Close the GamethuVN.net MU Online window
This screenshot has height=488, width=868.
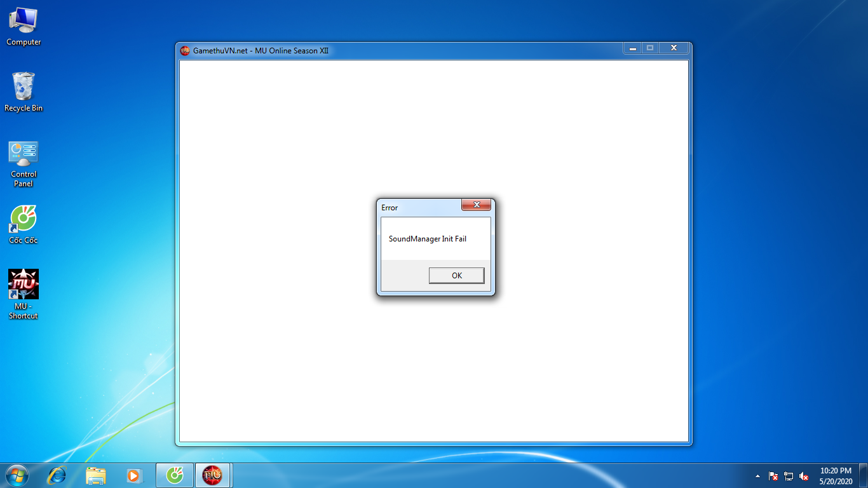click(x=674, y=48)
